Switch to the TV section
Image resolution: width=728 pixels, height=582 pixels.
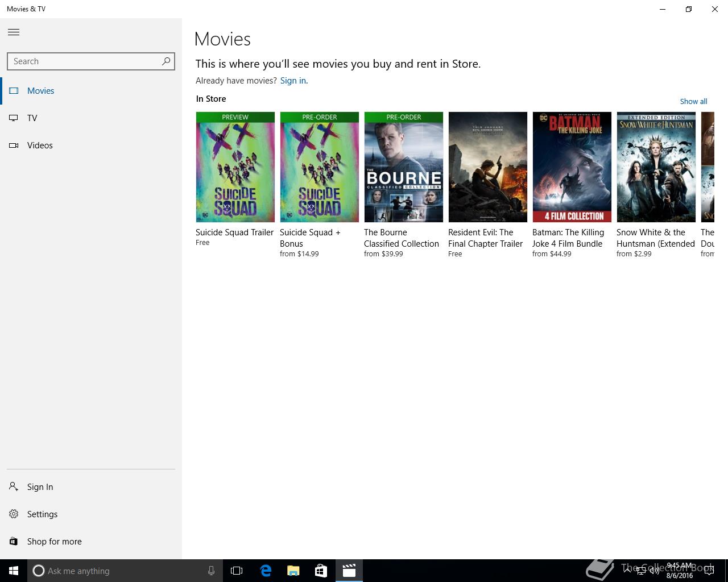pyautogui.click(x=32, y=118)
